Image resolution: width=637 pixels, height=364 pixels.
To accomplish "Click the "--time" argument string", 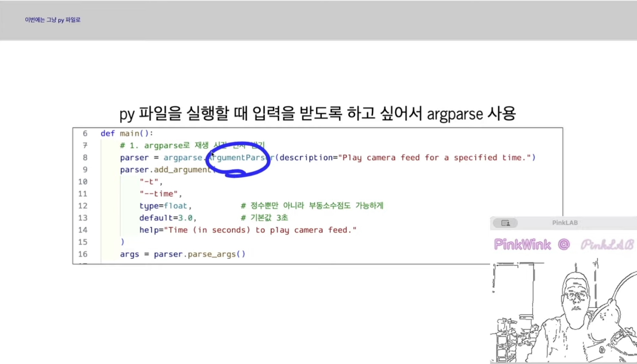I will tap(159, 194).
